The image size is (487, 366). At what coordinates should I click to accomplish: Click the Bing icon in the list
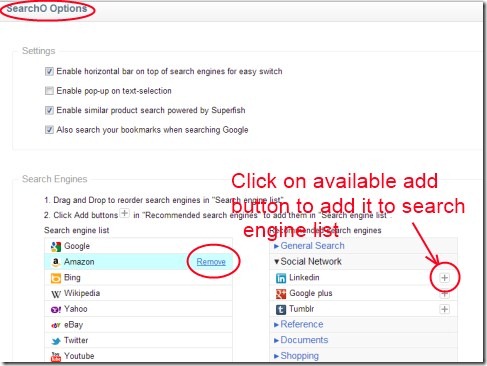[x=56, y=278]
